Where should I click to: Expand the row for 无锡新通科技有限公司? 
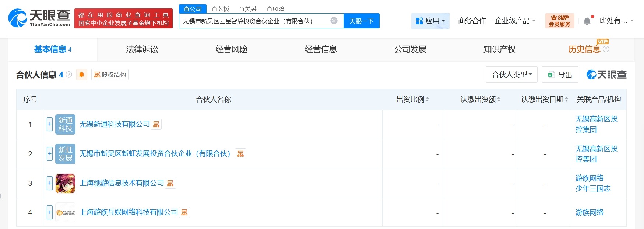[x=49, y=124]
